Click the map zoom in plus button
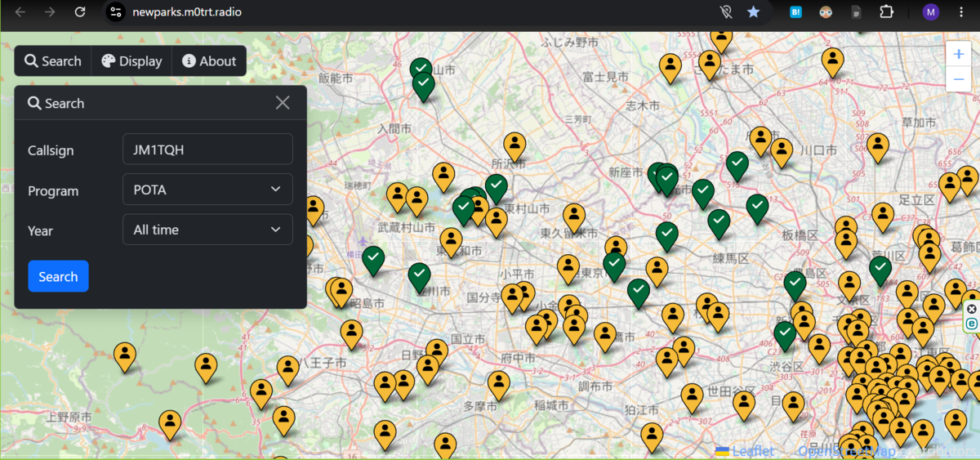The width and height of the screenshot is (980, 460). click(x=959, y=53)
